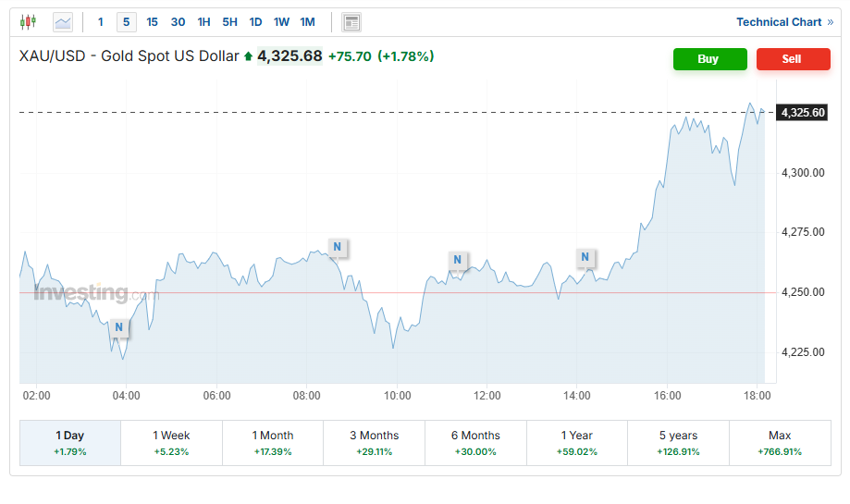Image resolution: width=850 pixels, height=504 pixels.
Task: Open the news marker near 08:30
Action: (x=338, y=247)
